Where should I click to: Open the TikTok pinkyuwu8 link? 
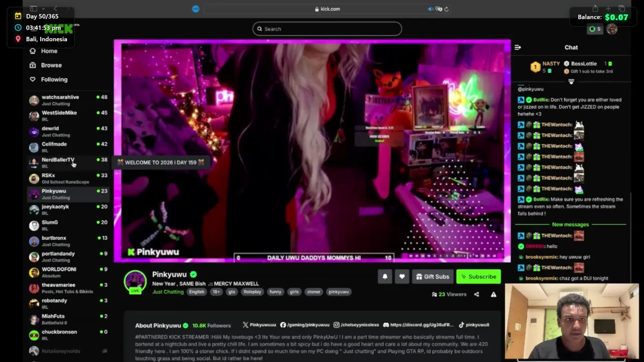[x=473, y=325]
